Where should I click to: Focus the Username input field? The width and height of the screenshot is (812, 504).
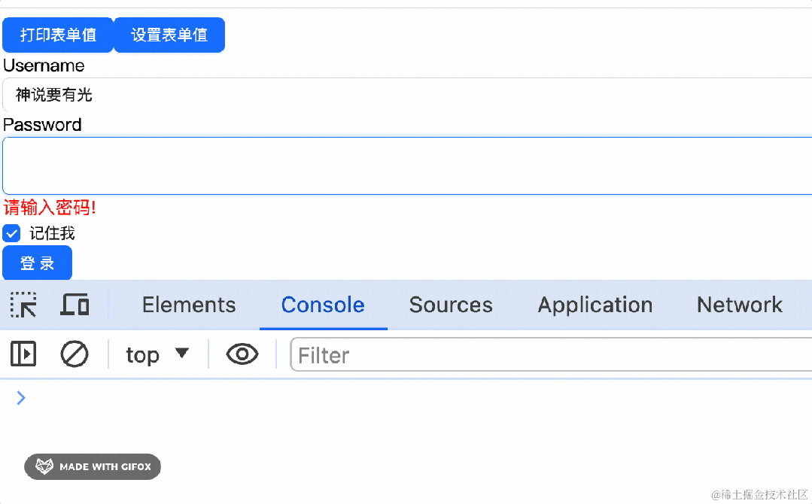click(406, 95)
